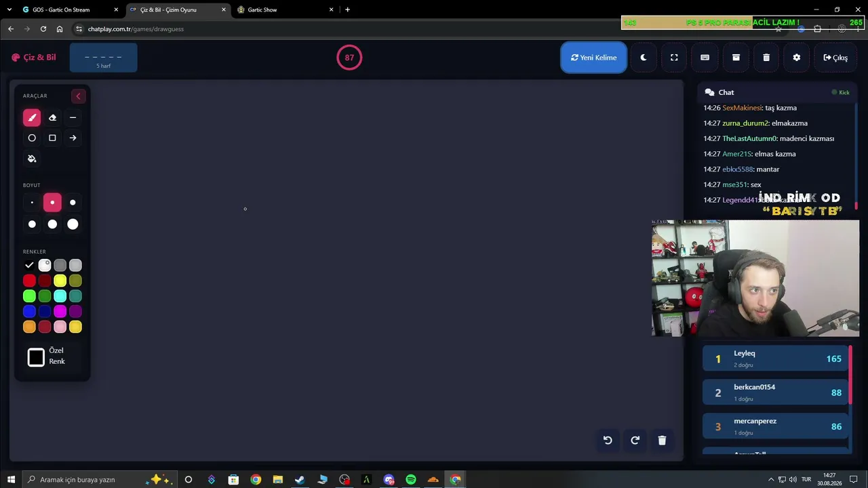Screen dimensions: 868x488
Task: Open the archive box icon
Action: coord(736,58)
